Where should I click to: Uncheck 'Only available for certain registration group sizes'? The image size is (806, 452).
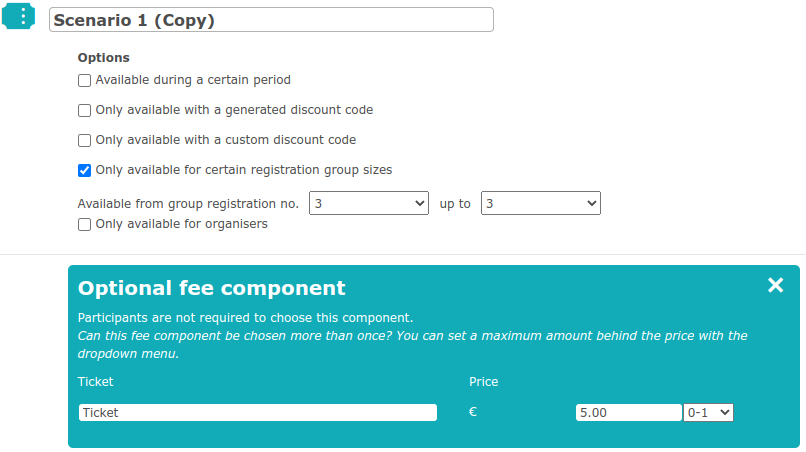point(84,170)
